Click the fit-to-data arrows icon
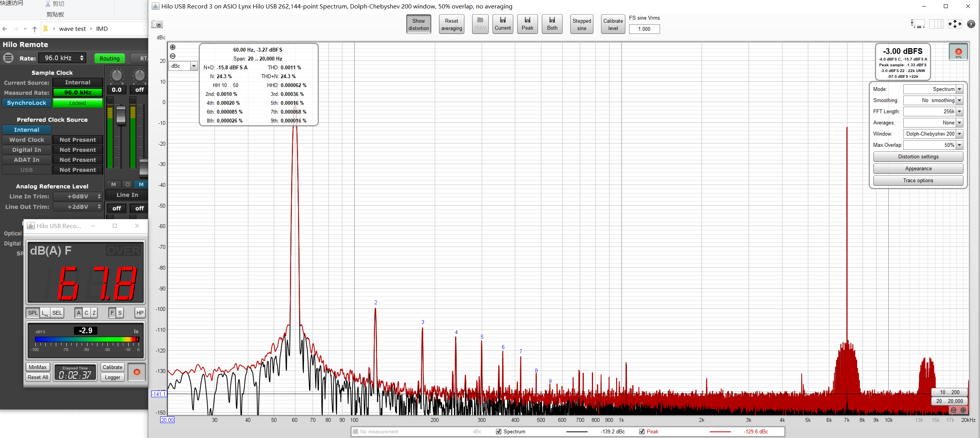 click(955, 24)
